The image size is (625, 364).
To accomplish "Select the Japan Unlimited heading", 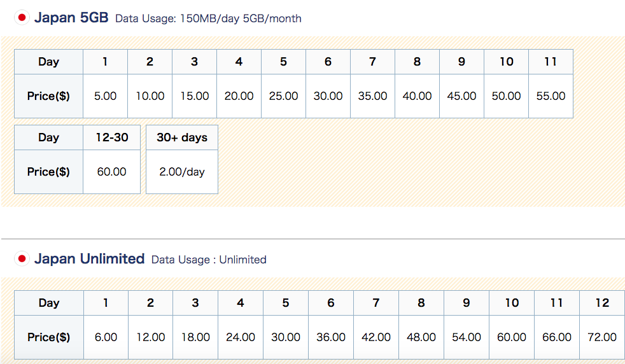I will tap(89, 259).
